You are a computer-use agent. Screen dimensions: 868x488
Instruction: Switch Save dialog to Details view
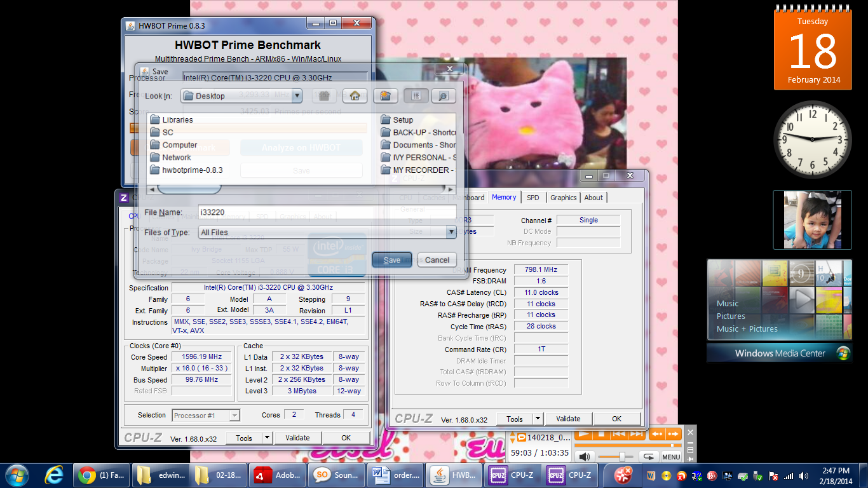(x=444, y=96)
